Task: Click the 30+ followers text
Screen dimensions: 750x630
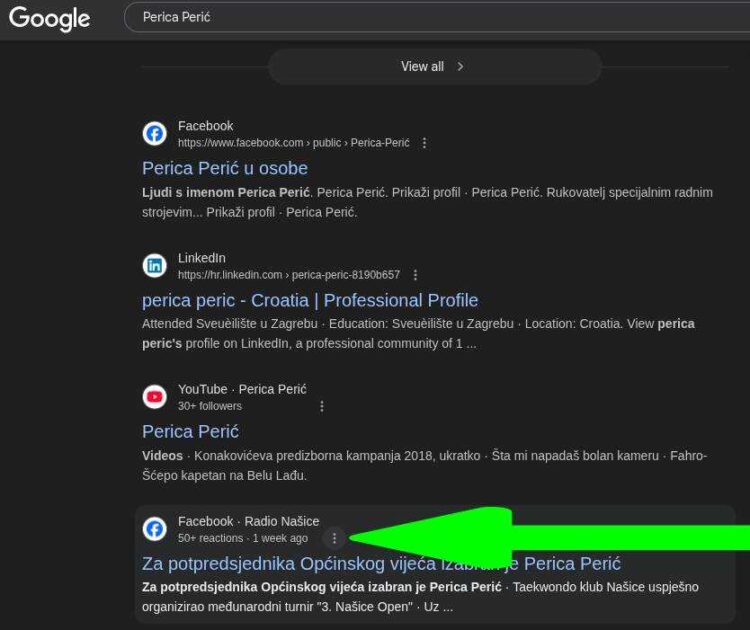Action: 210,406
